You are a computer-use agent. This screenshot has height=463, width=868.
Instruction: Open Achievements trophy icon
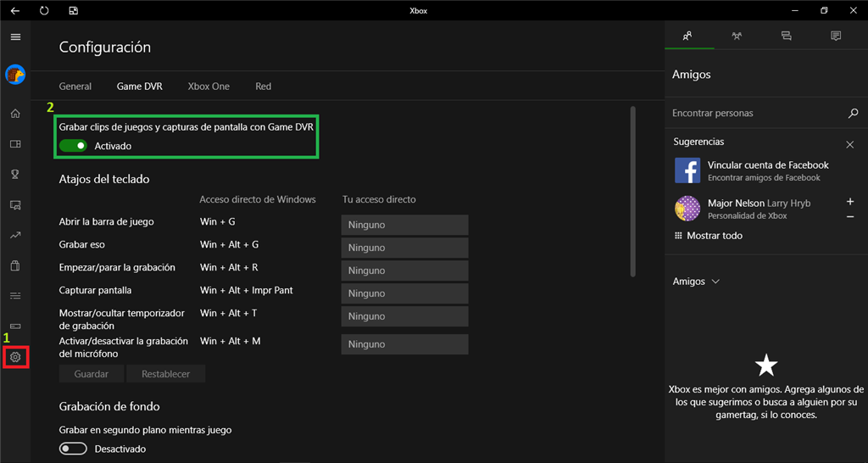[15, 175]
